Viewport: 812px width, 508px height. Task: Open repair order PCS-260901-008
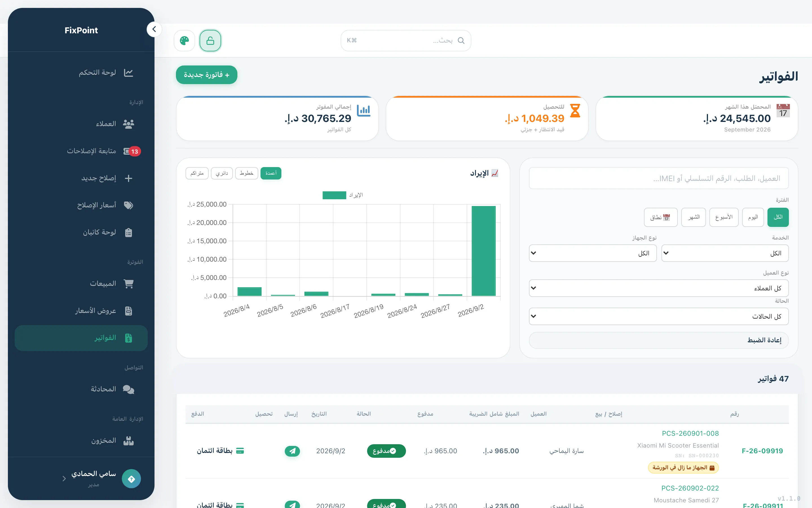pos(690,434)
